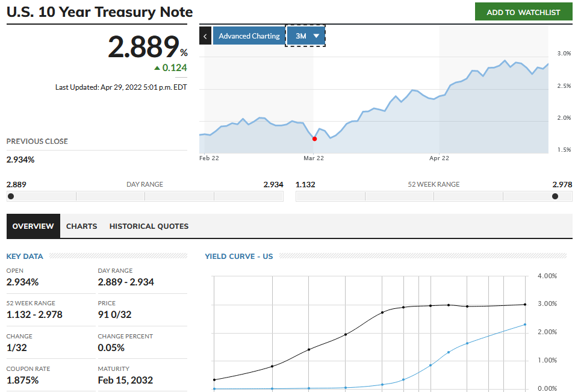Select 52 week range value 1.132 - 2.978
575x392 pixels.
point(34,315)
